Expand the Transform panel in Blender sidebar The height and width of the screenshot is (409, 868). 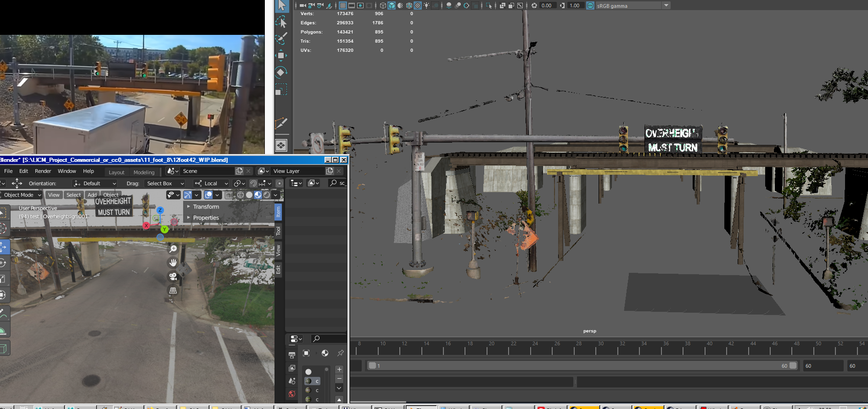206,207
